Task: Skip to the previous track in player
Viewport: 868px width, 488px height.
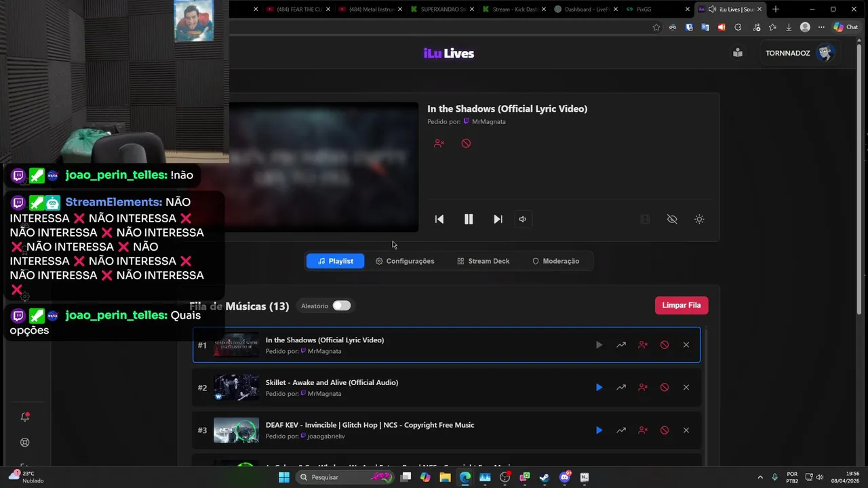Action: pos(439,219)
